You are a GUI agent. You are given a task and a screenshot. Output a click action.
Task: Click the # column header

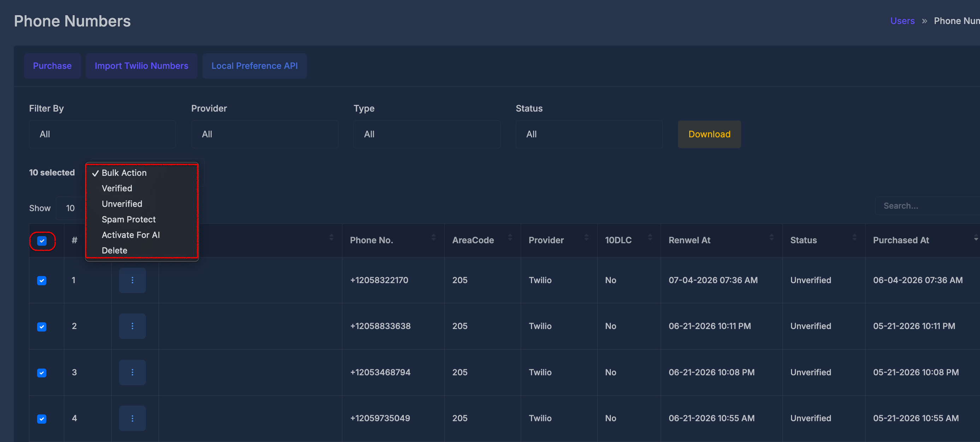tap(75, 240)
